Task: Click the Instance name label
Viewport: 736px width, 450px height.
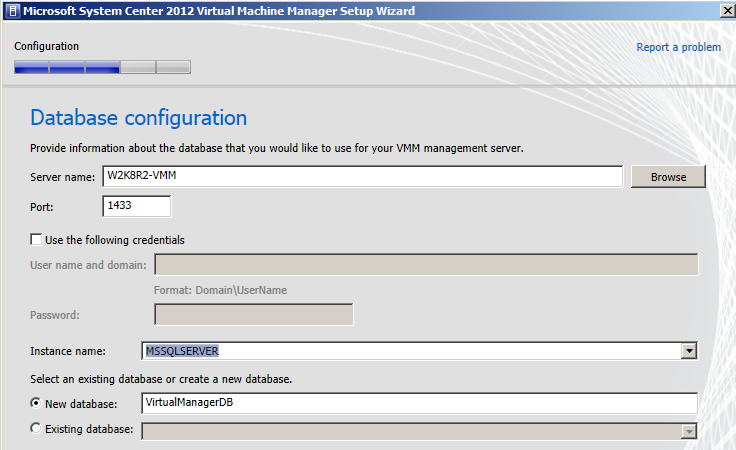Action: [68, 351]
